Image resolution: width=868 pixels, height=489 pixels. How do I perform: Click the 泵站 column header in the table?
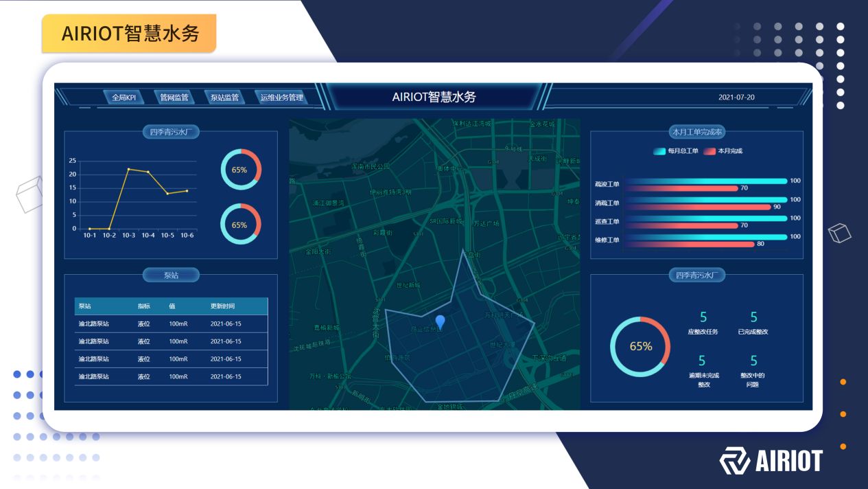(84, 306)
